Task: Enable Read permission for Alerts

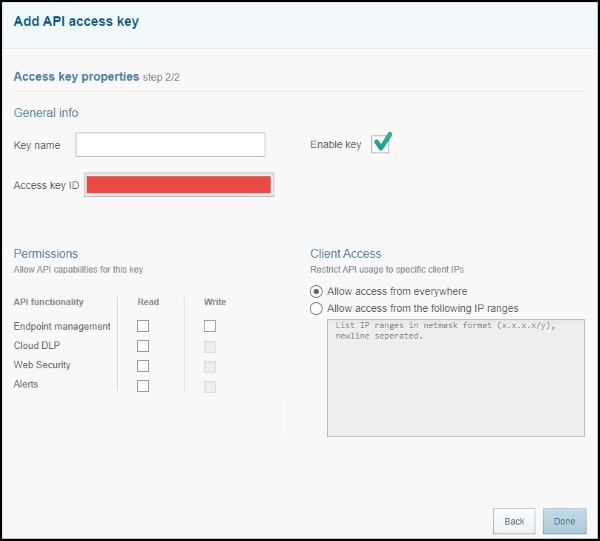Action: pyautogui.click(x=143, y=386)
